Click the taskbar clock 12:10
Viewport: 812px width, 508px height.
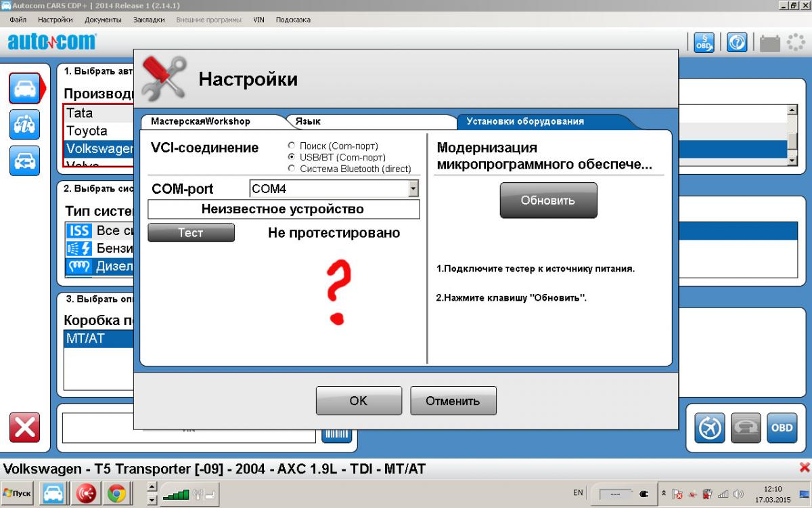[772, 488]
